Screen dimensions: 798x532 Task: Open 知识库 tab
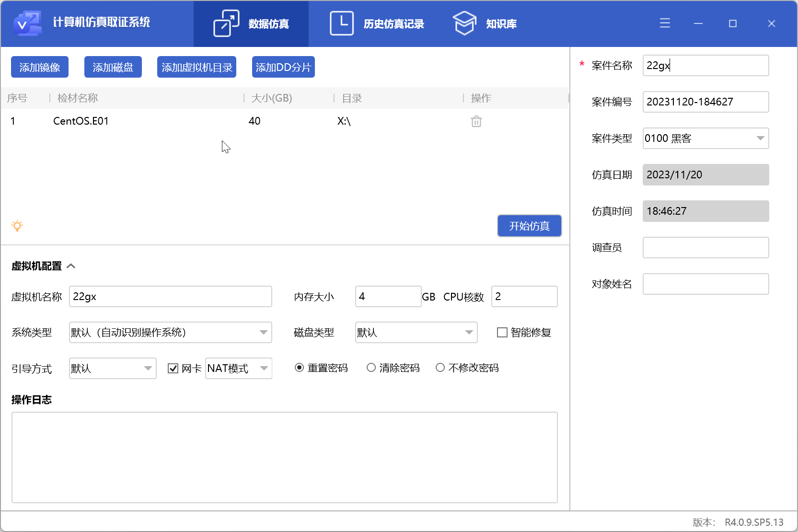485,23
